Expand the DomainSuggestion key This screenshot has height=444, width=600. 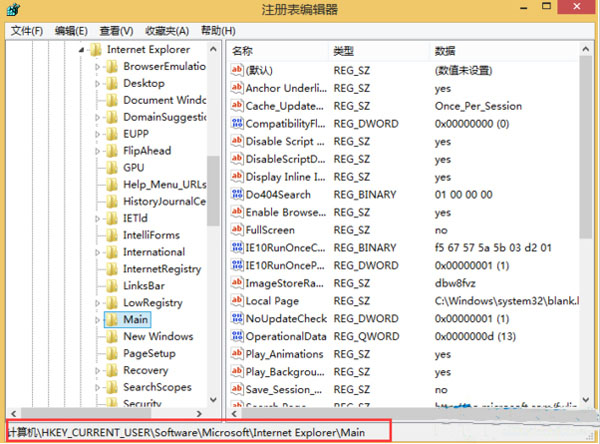coord(98,117)
